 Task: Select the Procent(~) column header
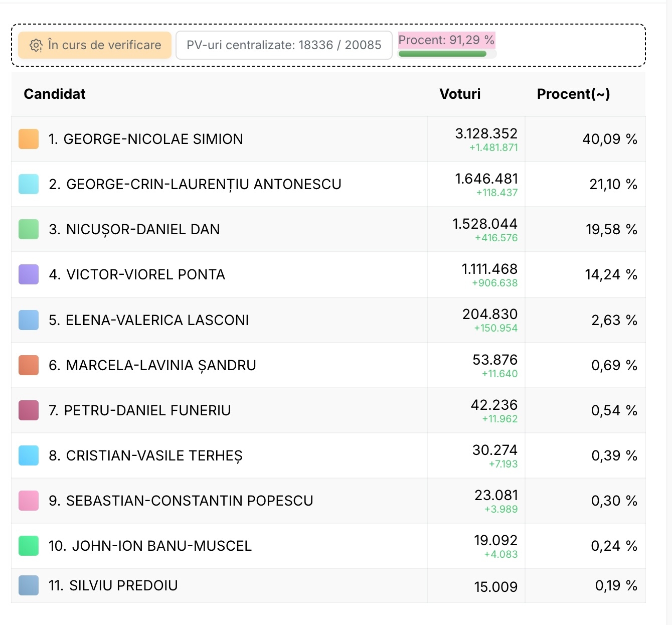(x=573, y=94)
